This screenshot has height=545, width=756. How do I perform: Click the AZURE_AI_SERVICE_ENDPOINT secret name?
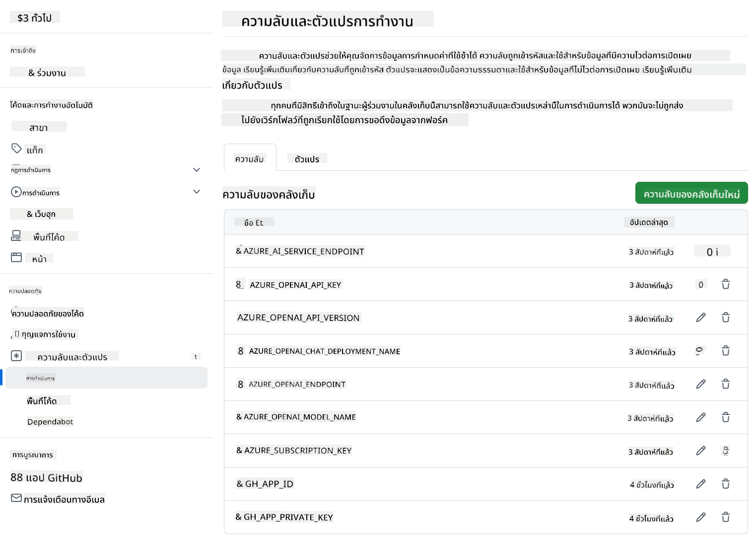(x=304, y=251)
